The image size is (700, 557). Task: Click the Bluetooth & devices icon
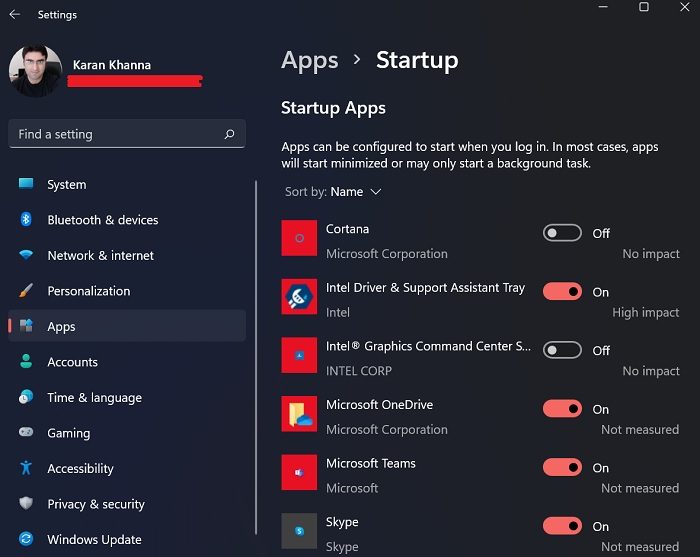[26, 220]
